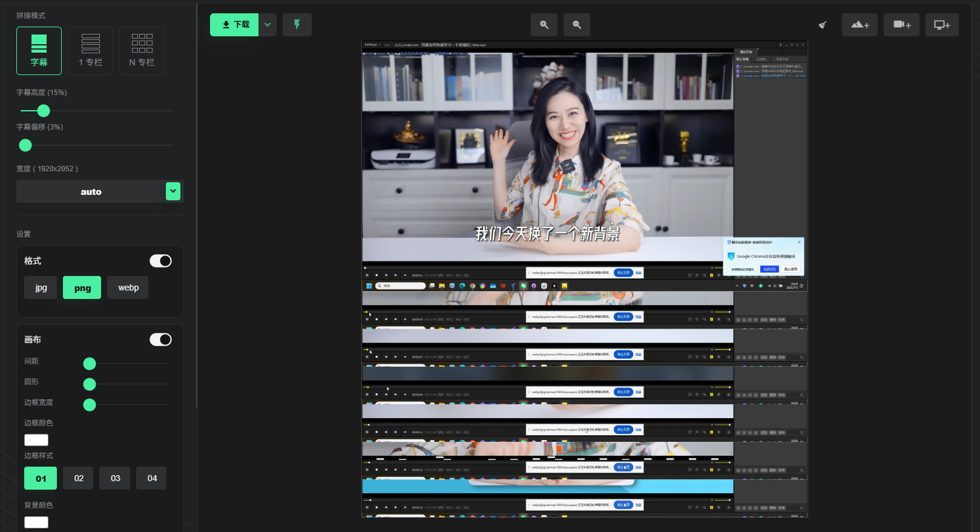Choose jpg output format
The height and width of the screenshot is (532, 980).
point(41,287)
